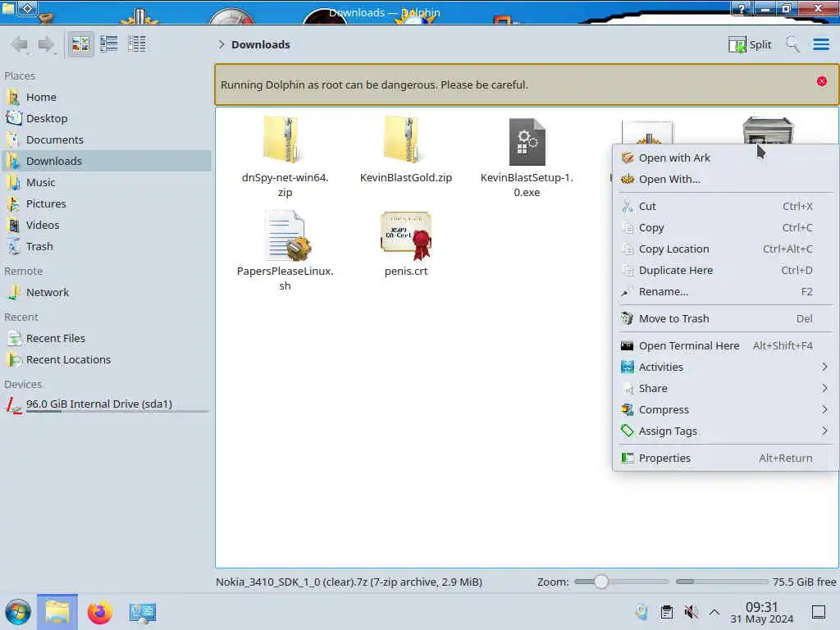Choose Cut in context menu

[x=725, y=206]
